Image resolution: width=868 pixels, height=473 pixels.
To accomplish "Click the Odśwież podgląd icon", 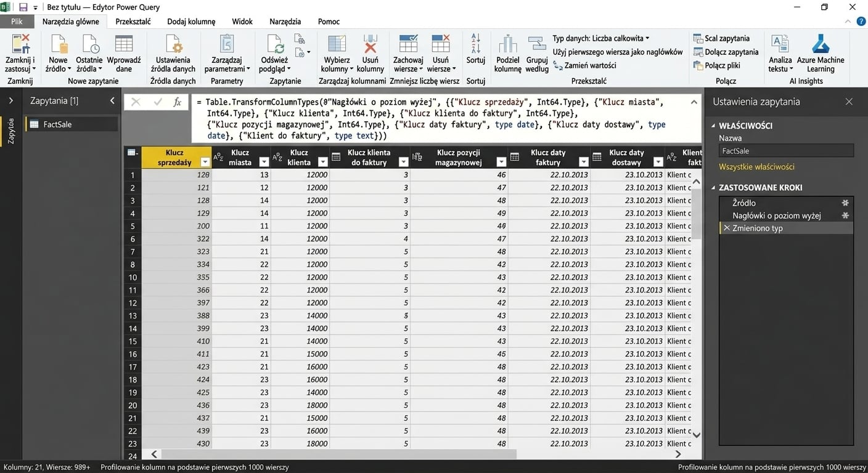I will (274, 44).
